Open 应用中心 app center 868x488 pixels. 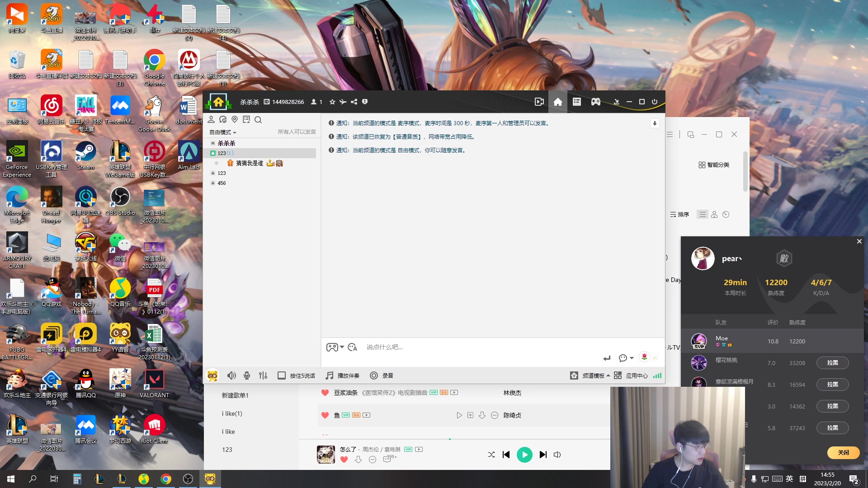pyautogui.click(x=631, y=375)
